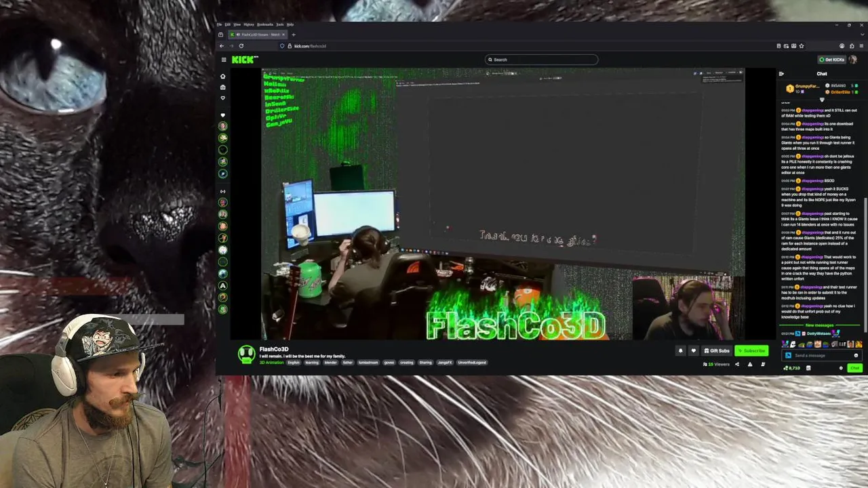Open the Kick hamburger sidebar menu
This screenshot has height=488, width=868.
pyautogui.click(x=224, y=60)
